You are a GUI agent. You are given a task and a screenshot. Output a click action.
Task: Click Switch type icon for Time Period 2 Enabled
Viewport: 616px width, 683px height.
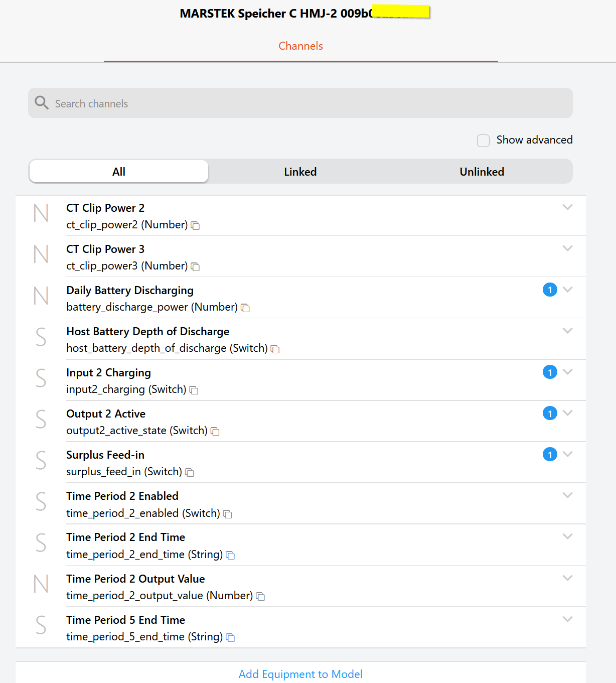[41, 501]
